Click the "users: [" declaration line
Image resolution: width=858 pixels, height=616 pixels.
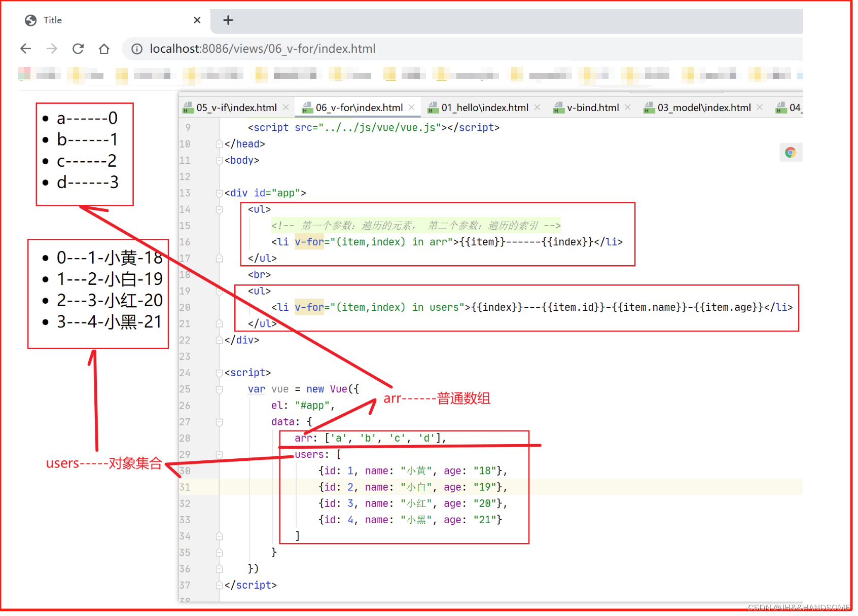pos(318,455)
